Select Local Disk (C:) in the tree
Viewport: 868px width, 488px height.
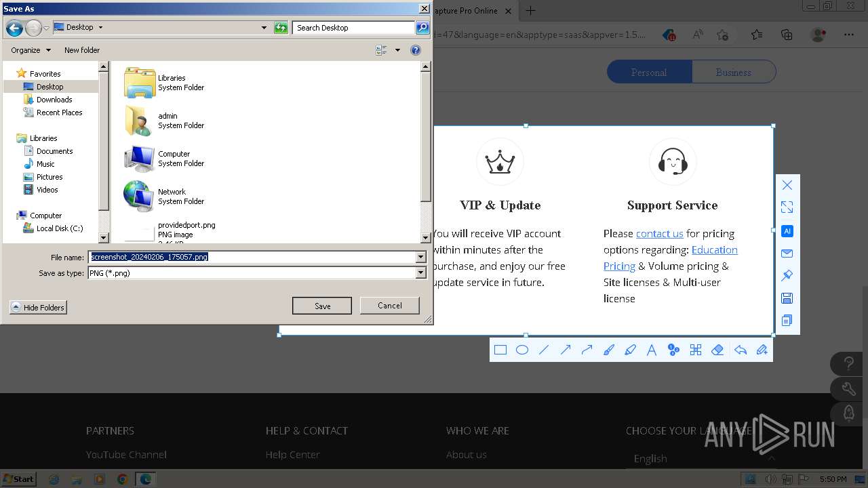tap(60, 228)
